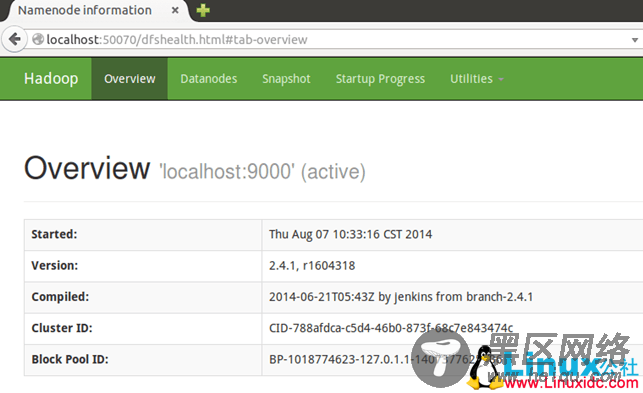Image resolution: width=643 pixels, height=393 pixels.
Task: Open a new tab with the green plus
Action: pyautogui.click(x=203, y=10)
